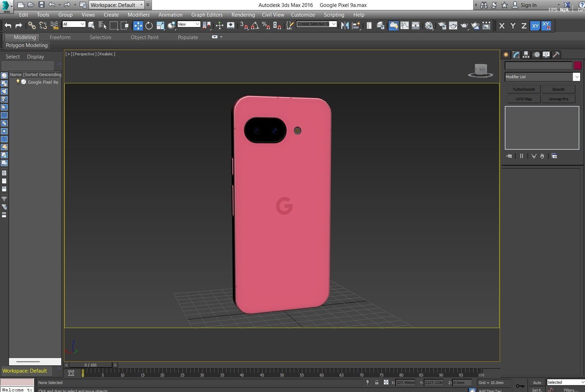The width and height of the screenshot is (585, 392).
Task: Click the Render Production teapot icon
Action: tap(464, 26)
